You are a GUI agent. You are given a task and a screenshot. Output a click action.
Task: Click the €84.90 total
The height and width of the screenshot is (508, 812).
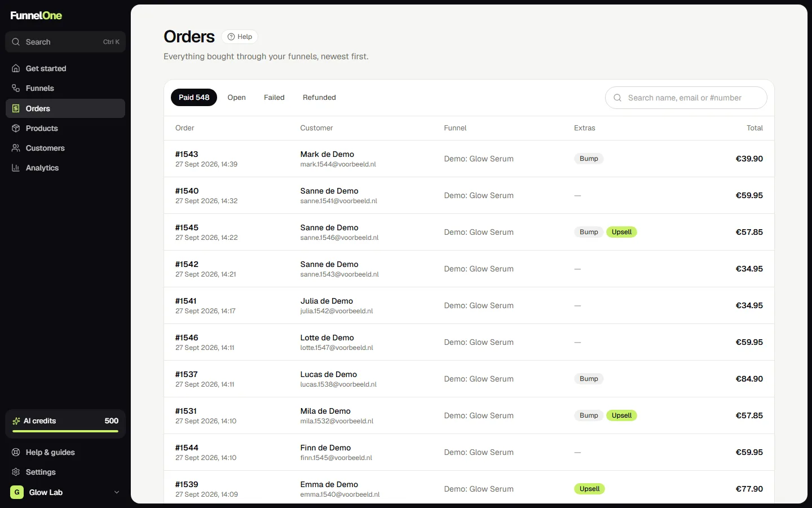[x=749, y=379]
